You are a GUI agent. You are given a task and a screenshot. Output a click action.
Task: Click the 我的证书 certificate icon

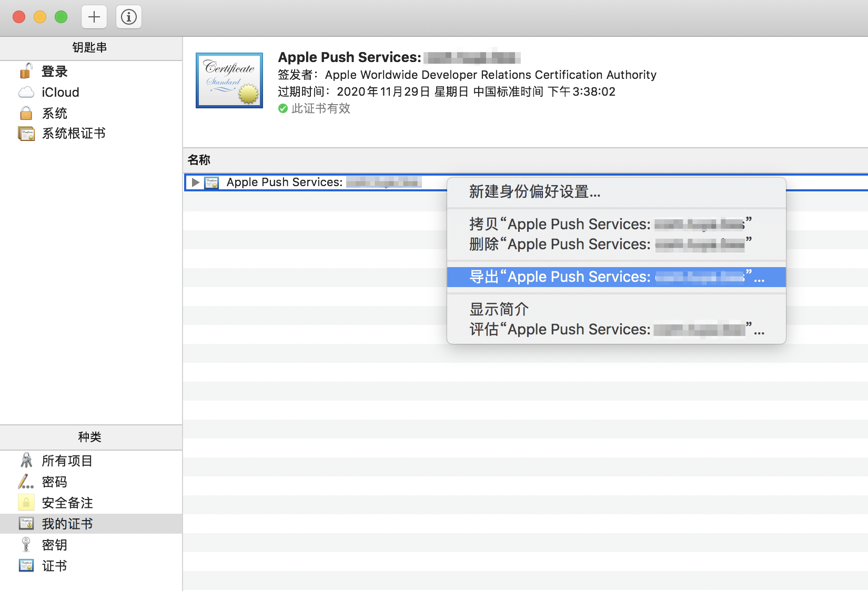tap(26, 524)
